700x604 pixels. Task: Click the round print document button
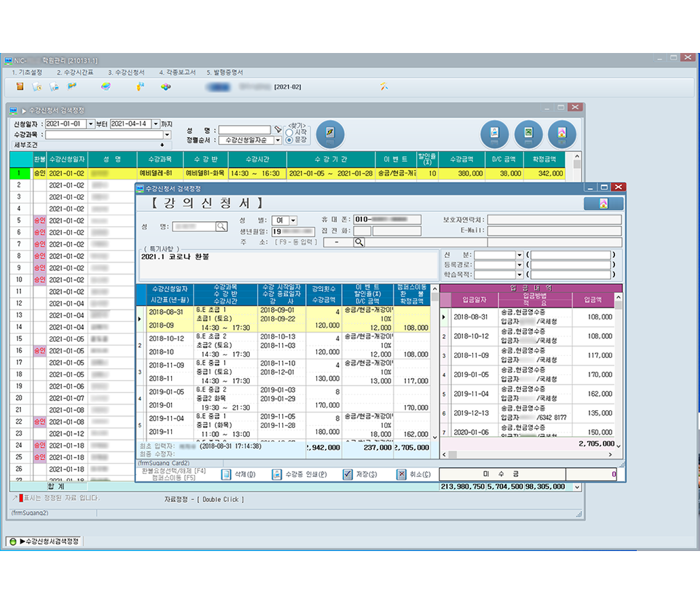coord(494,134)
